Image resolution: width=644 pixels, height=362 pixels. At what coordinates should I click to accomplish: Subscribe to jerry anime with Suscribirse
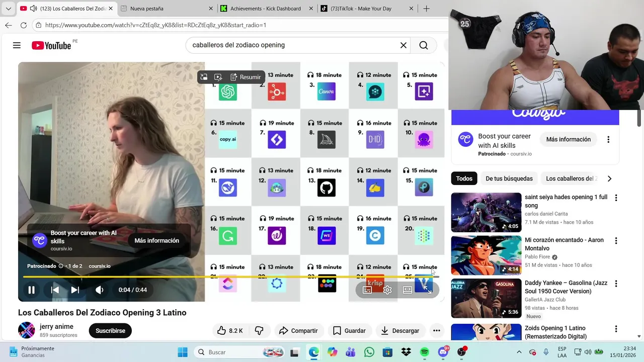110,330
